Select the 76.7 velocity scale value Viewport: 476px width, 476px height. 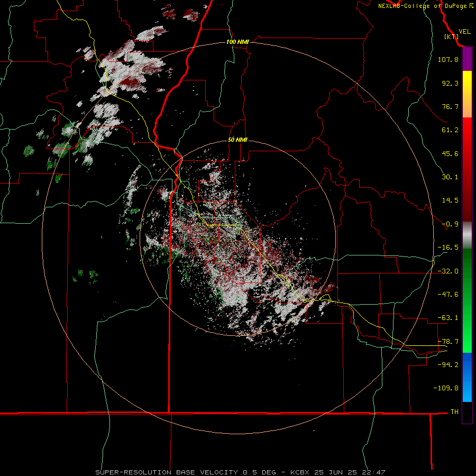click(450, 106)
